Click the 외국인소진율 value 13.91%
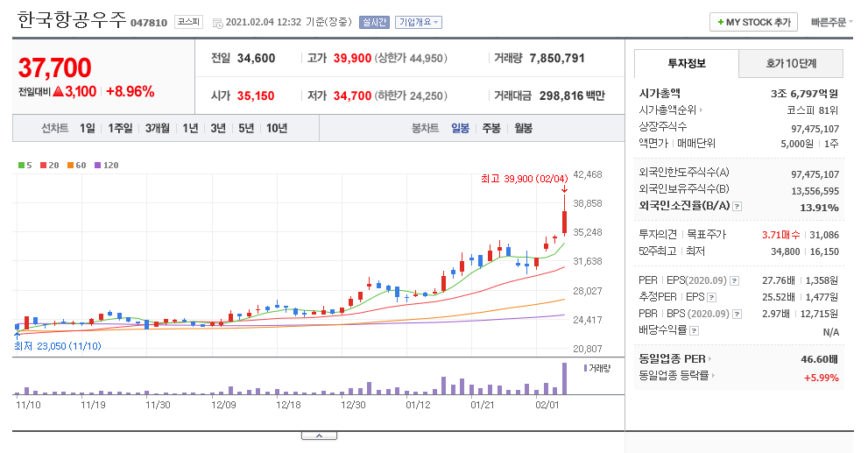Image resolution: width=868 pixels, height=453 pixels. [x=819, y=208]
